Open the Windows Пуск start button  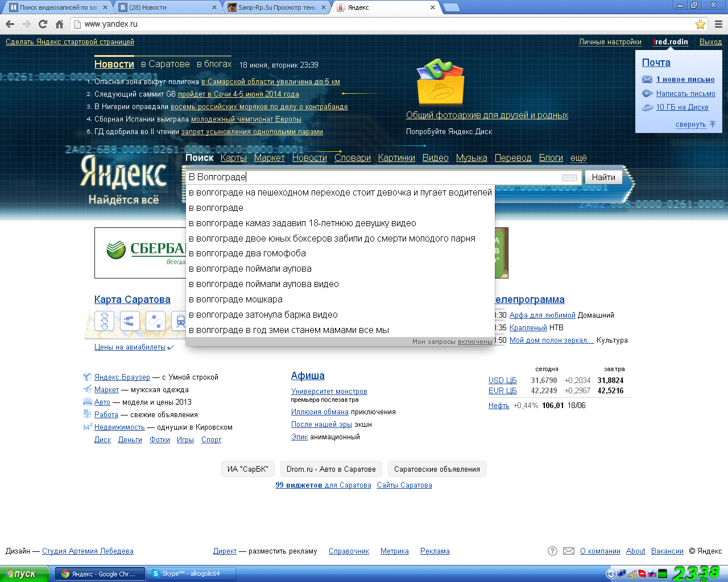[25, 574]
